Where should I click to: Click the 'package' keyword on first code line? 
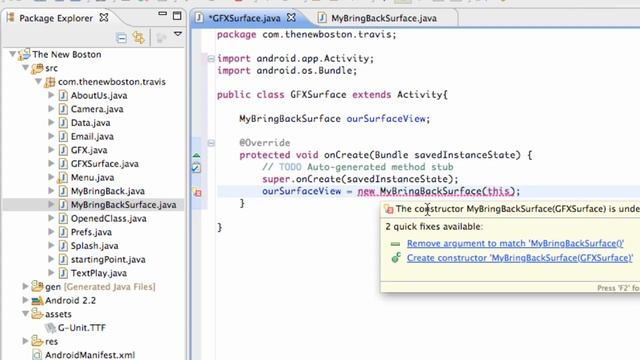(x=236, y=35)
